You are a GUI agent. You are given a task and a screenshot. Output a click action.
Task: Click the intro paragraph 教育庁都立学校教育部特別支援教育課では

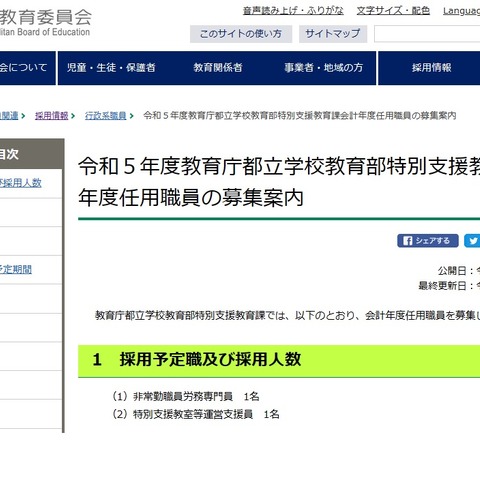287,315
